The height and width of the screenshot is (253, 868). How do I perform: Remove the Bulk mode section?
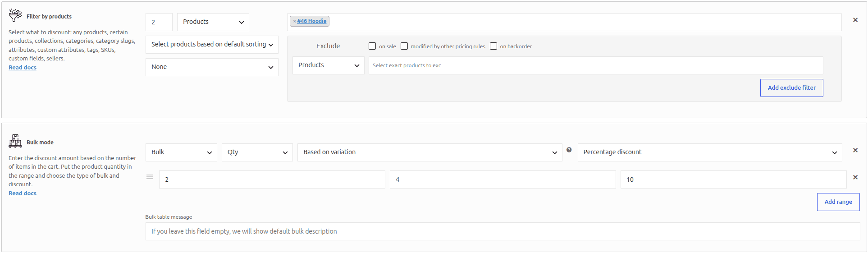pyautogui.click(x=855, y=150)
